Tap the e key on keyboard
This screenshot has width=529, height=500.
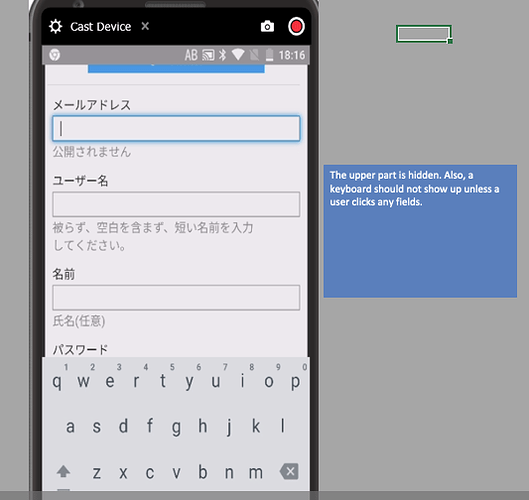pyautogui.click(x=110, y=382)
